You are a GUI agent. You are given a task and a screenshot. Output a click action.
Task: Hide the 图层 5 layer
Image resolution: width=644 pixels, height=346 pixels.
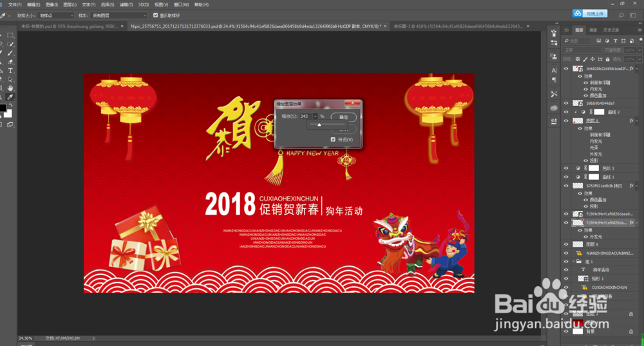pyautogui.click(x=566, y=121)
